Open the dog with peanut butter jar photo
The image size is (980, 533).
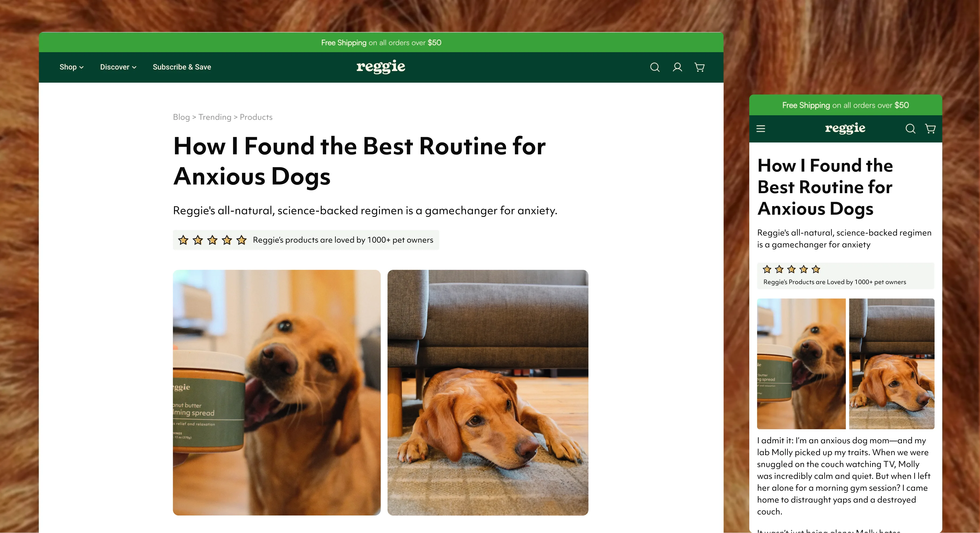[277, 392]
